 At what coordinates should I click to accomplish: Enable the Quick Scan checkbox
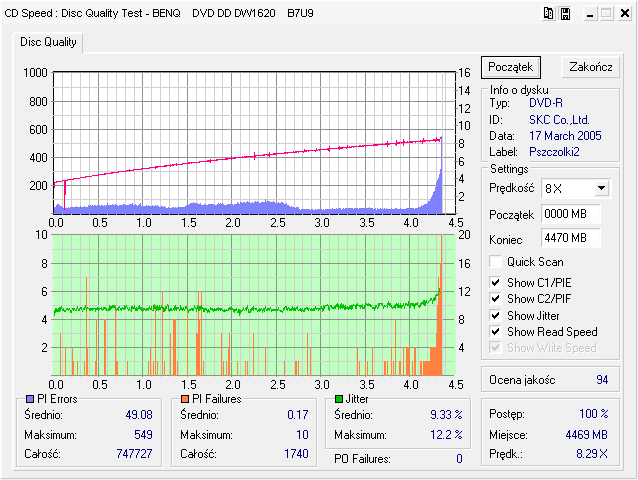click(495, 262)
